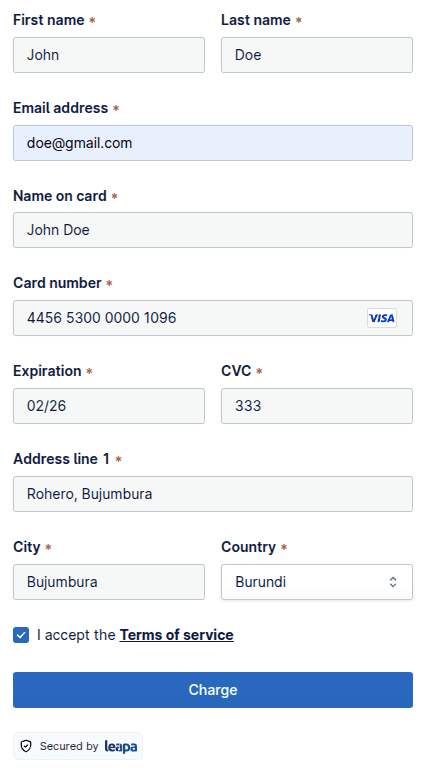Click the shield icon beside Secured by
Image resolution: width=425 pixels, height=780 pixels.
26,746
